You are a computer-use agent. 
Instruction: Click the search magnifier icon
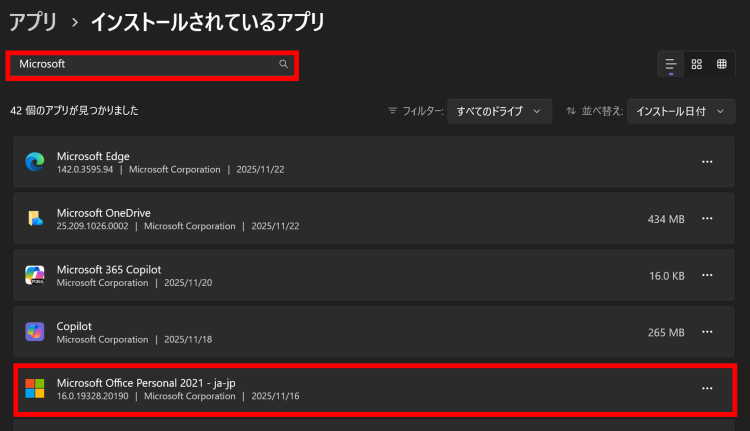click(284, 64)
